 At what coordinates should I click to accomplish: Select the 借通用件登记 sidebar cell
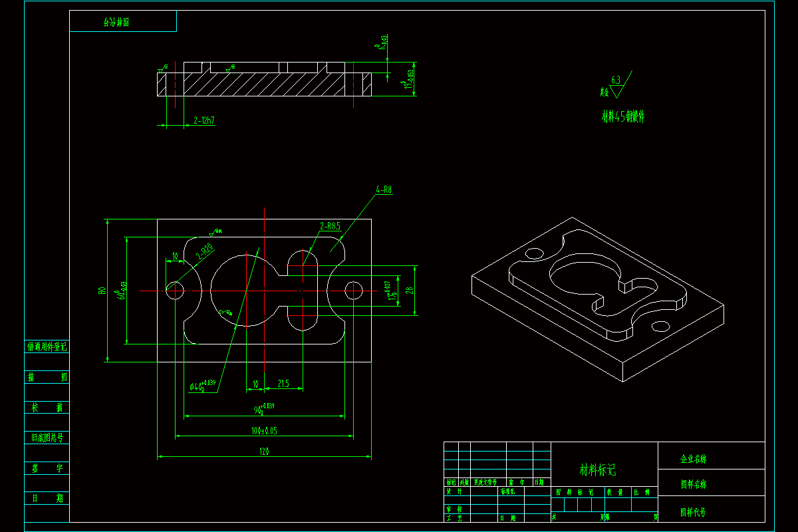point(47,346)
